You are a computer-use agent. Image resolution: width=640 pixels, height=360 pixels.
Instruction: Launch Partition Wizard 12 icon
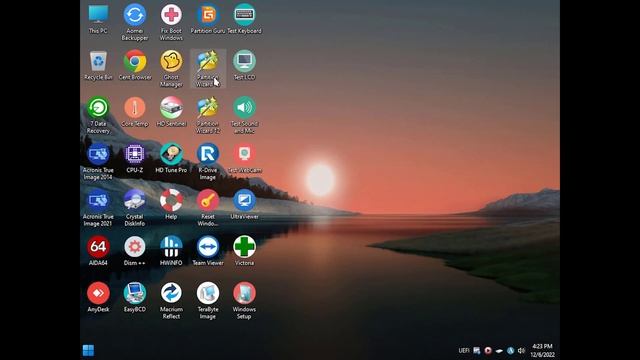[208, 116]
